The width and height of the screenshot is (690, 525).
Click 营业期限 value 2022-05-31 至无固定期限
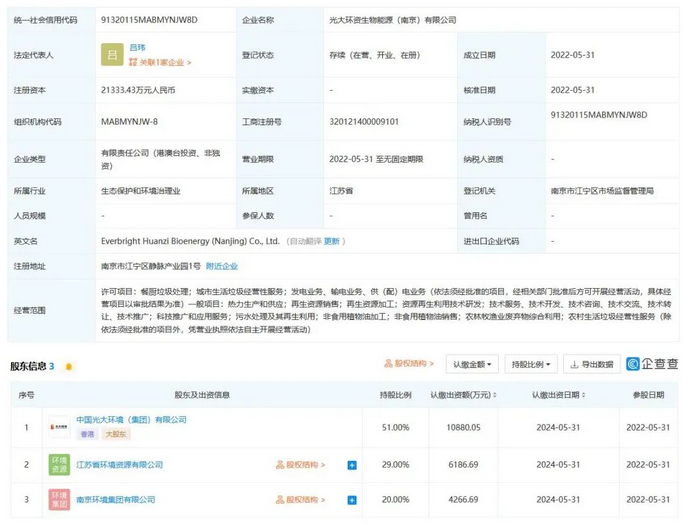[x=376, y=159]
